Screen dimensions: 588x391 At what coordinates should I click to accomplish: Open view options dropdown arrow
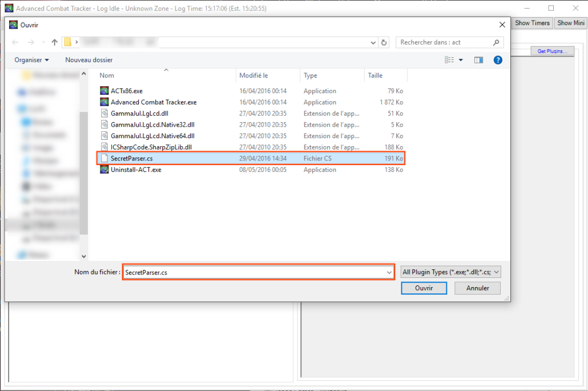coord(461,60)
